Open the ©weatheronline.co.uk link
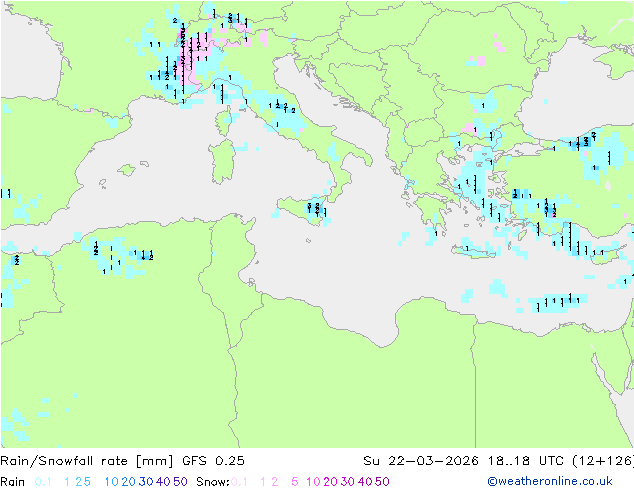This screenshot has height=490, width=634. (x=550, y=482)
